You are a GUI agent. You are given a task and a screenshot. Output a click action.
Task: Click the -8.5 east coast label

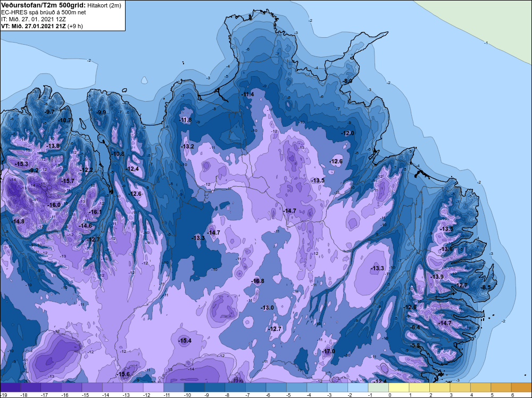tap(486, 287)
